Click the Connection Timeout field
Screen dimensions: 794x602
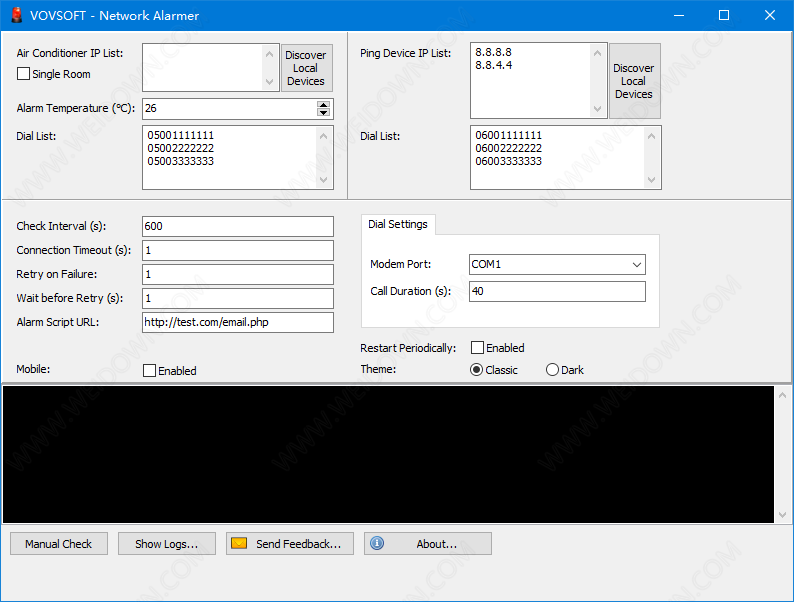[x=237, y=250]
